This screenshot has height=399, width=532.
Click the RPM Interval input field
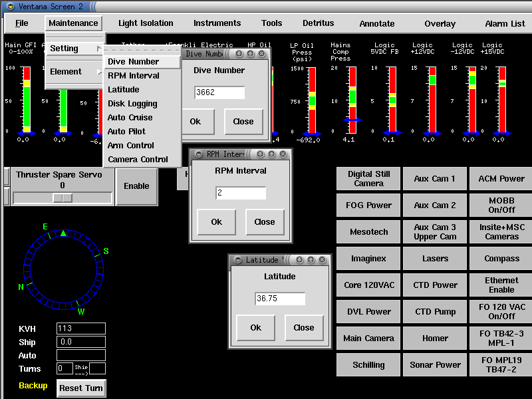[241, 193]
